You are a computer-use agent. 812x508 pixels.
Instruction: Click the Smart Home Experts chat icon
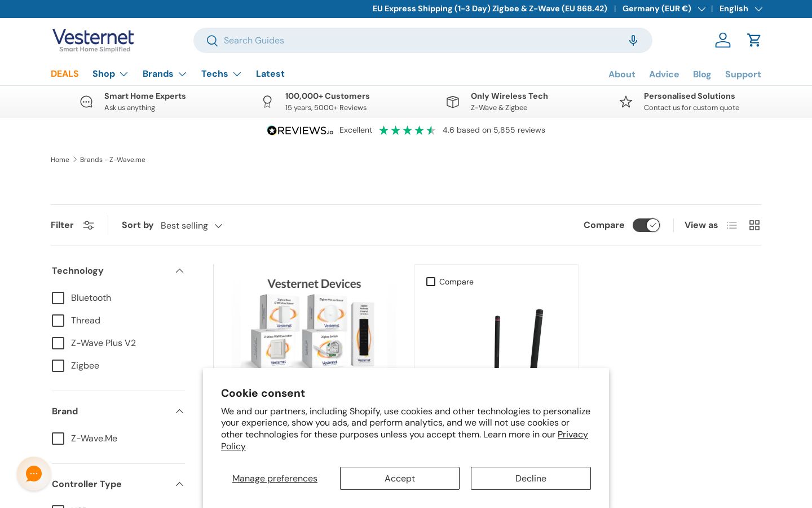click(x=86, y=102)
